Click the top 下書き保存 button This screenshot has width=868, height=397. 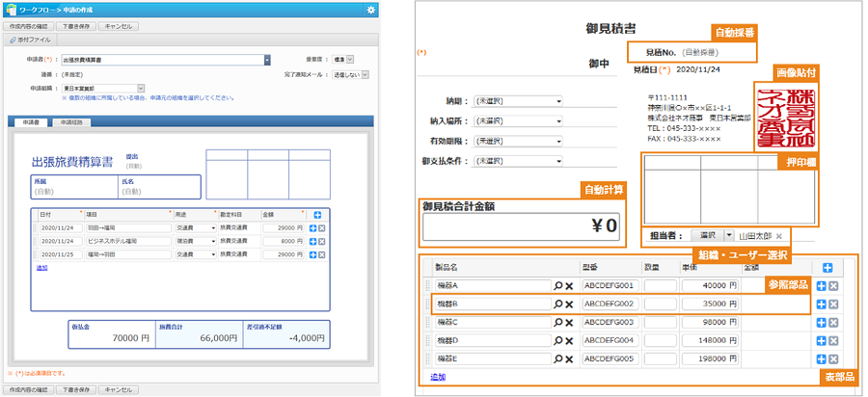point(74,26)
